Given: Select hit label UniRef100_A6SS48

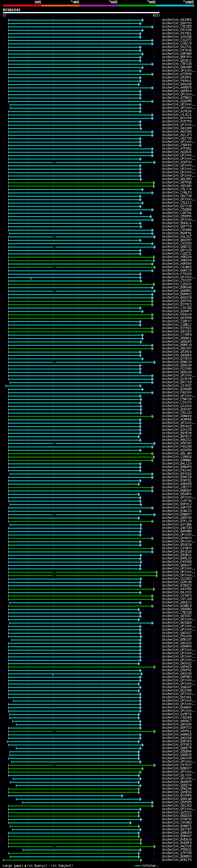Looking at the screenshot, I should tap(177, 132).
